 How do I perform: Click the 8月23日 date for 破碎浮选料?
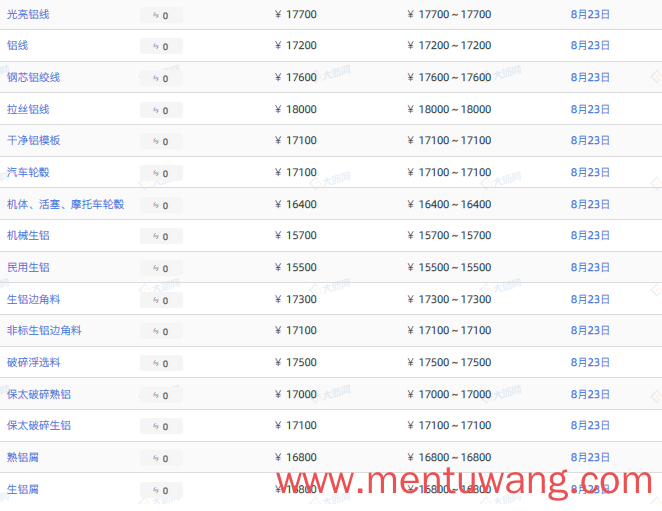click(590, 362)
